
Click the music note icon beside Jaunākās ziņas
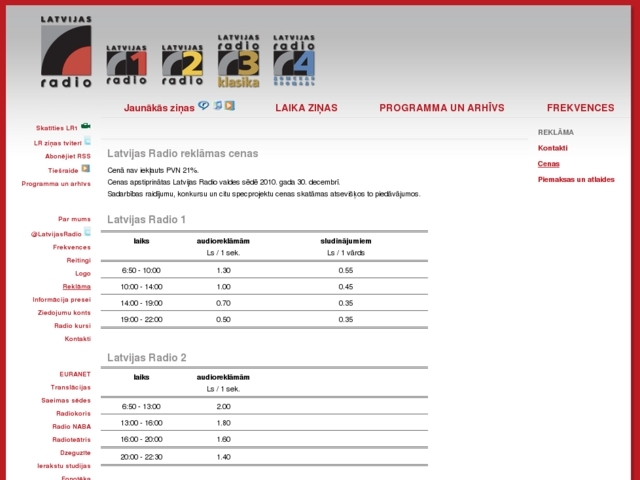tap(218, 106)
